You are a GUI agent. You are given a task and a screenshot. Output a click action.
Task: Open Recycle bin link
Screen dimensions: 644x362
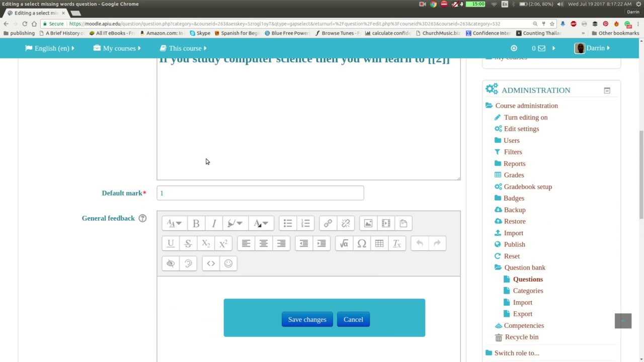tap(521, 337)
